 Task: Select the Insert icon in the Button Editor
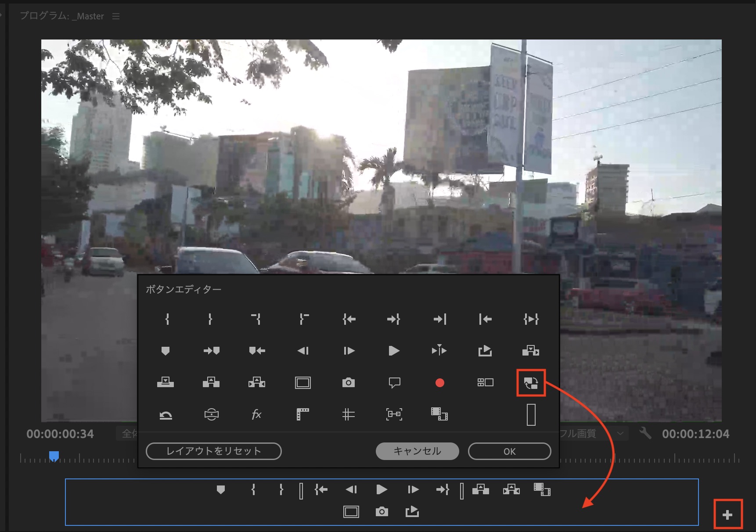tap(531, 350)
